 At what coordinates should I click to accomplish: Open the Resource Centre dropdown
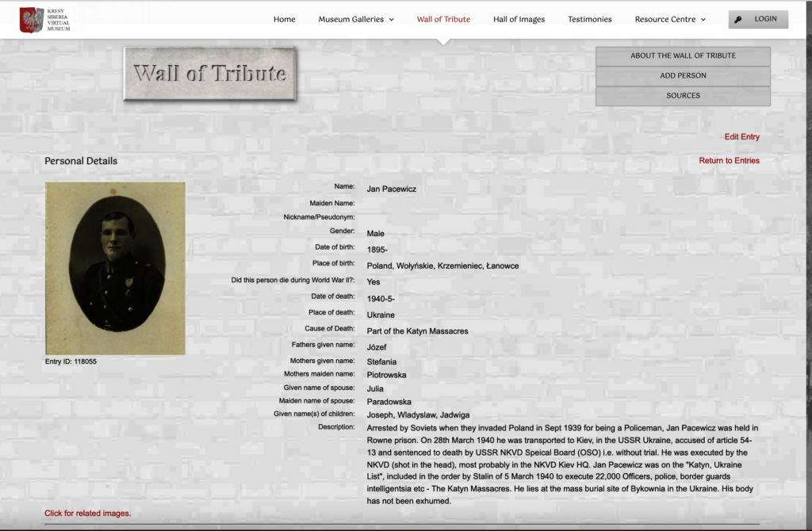click(x=669, y=20)
